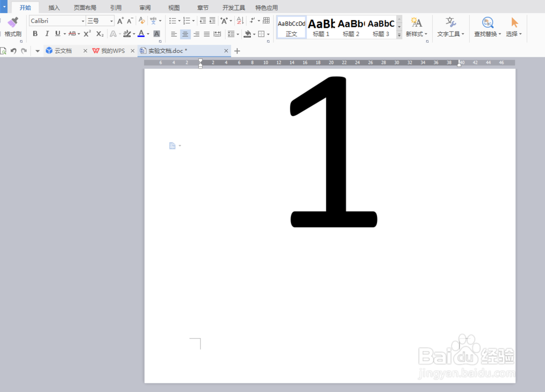Expand styles gallery more arrow
Viewport: 545px width, 392px height.
click(399, 35)
